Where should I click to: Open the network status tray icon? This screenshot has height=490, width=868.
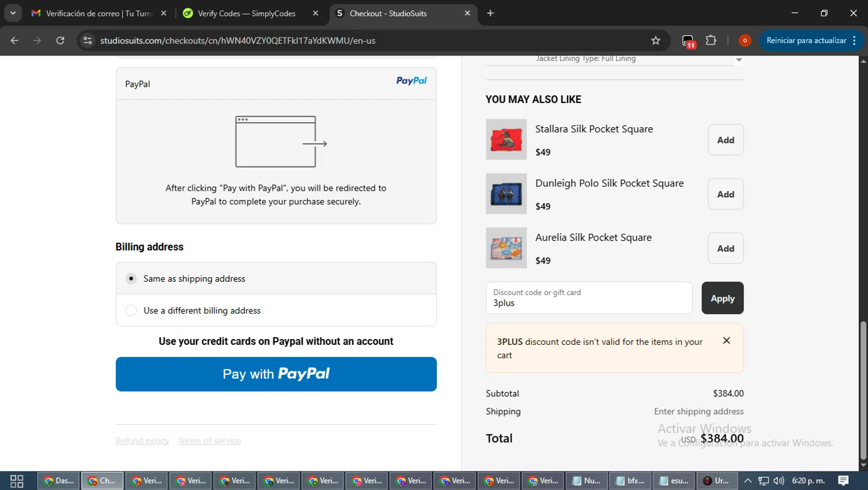tap(764, 481)
